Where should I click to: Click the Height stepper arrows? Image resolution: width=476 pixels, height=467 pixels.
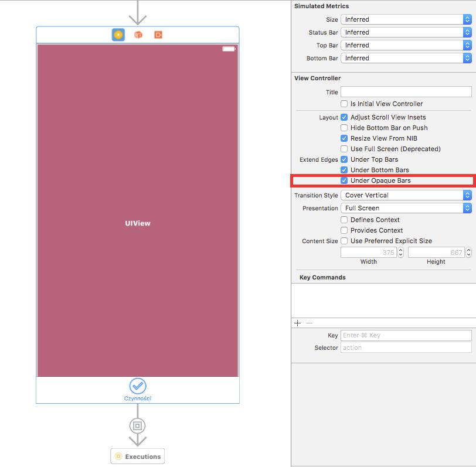coord(469,252)
